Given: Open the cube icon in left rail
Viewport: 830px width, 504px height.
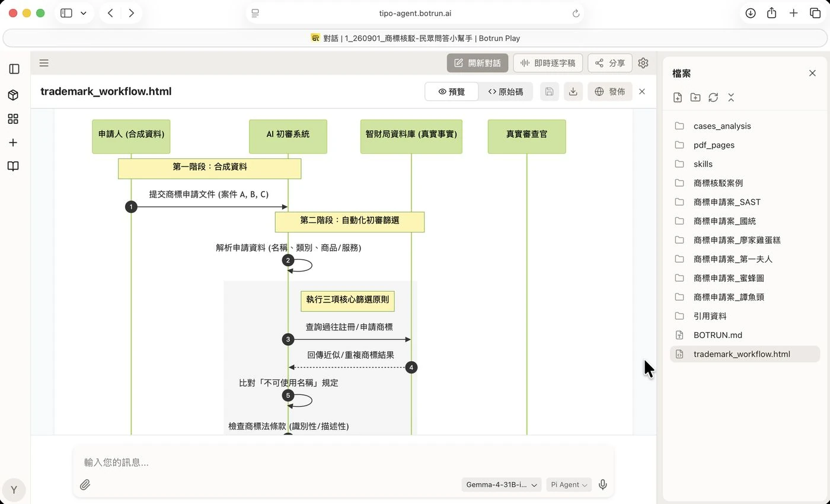Looking at the screenshot, I should tap(13, 95).
